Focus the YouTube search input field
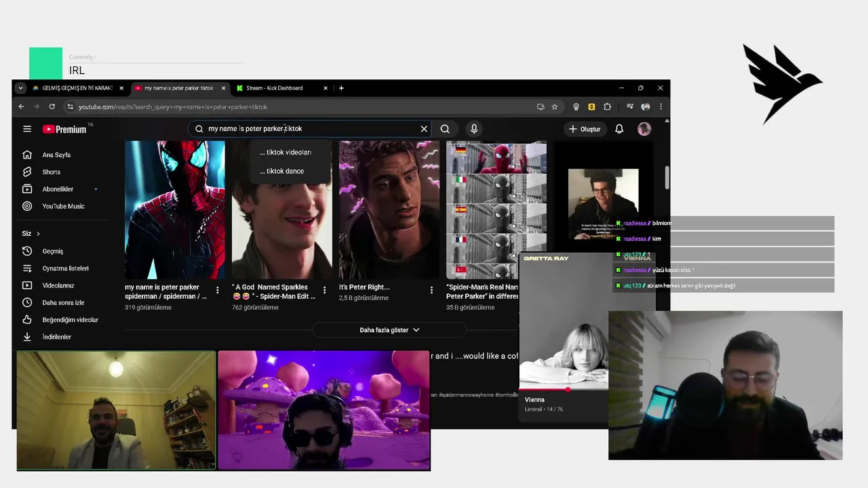The width and height of the screenshot is (868, 488). click(311, 129)
